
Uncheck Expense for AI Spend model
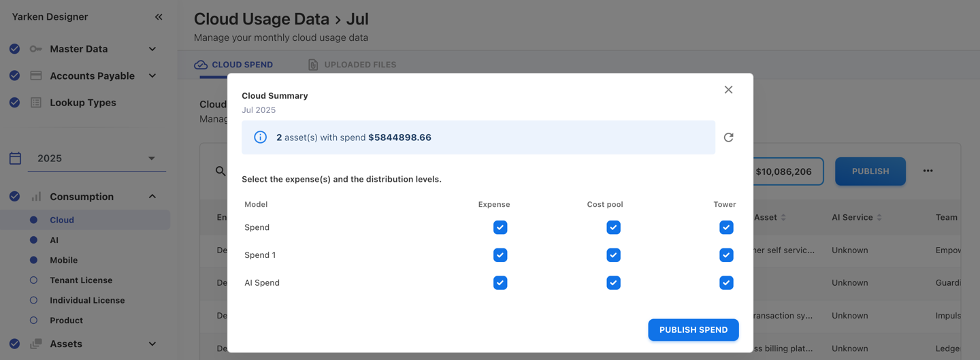tap(500, 282)
